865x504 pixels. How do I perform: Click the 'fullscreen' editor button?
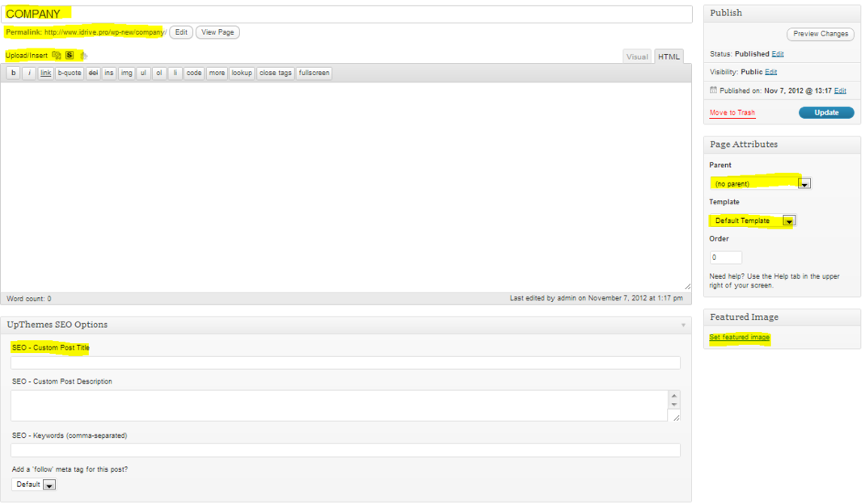(314, 73)
